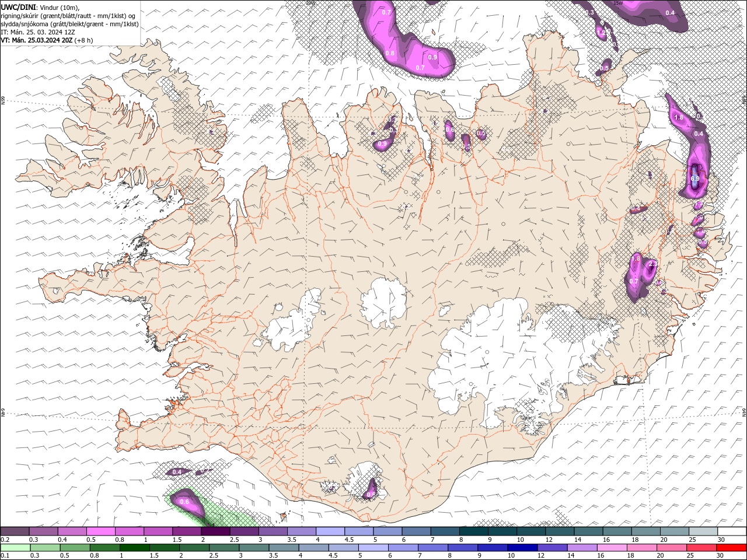Pick the darkest purple swatch labeled 2 in snow legend
747x560 pixels.
click(215, 531)
